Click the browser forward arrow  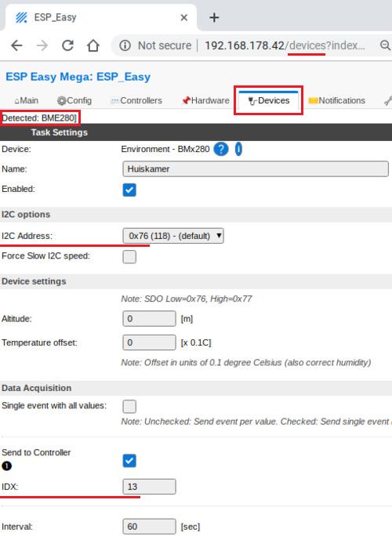point(42,45)
